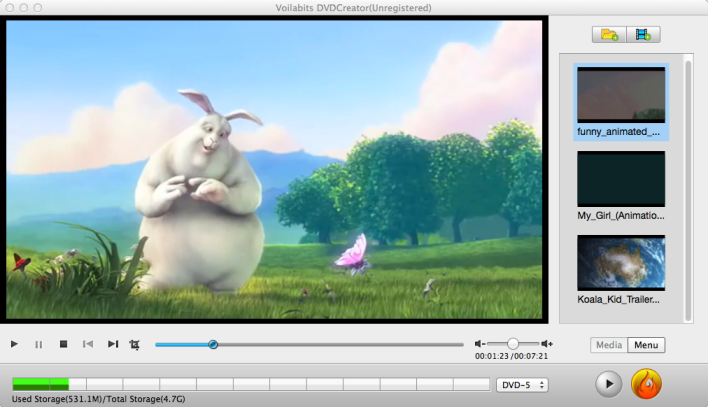Click the round preview play button
The image size is (708, 407).
pyautogui.click(x=608, y=384)
